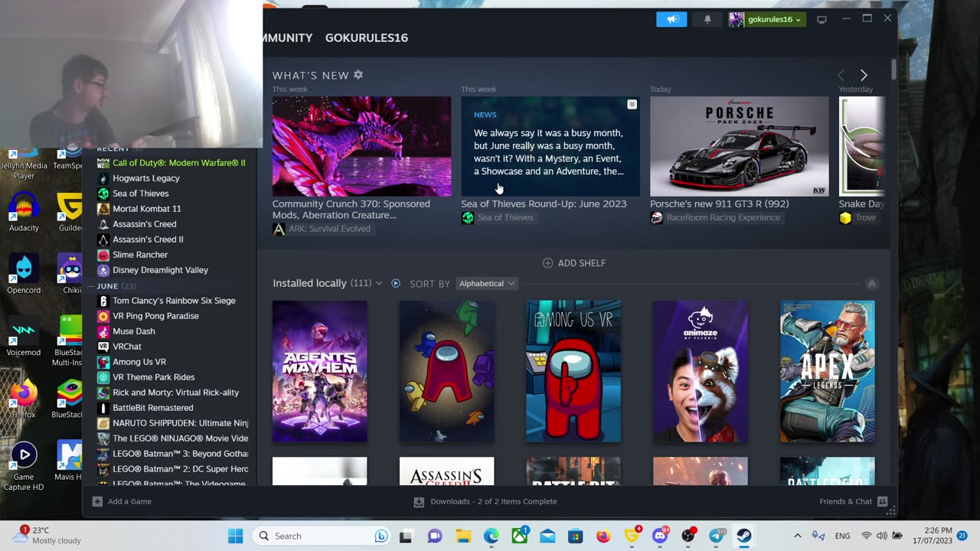Click the Add a Game plus icon
This screenshot has width=980, height=551.
click(97, 501)
